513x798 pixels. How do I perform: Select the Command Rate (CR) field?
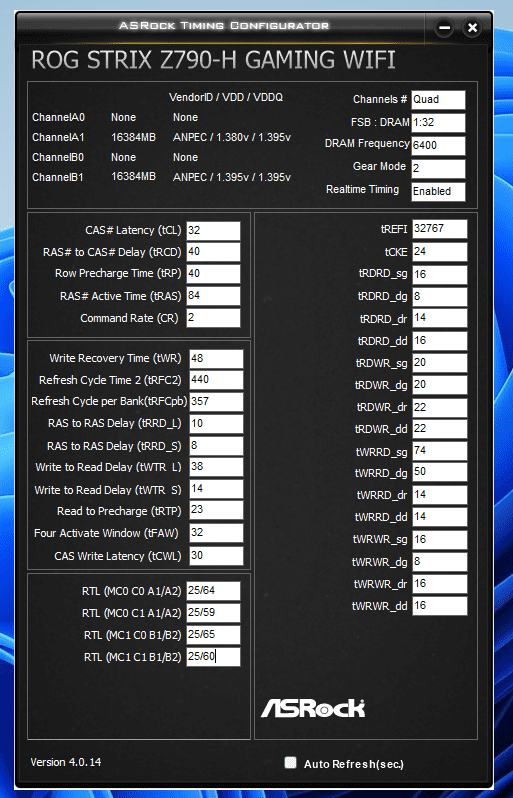(x=213, y=318)
